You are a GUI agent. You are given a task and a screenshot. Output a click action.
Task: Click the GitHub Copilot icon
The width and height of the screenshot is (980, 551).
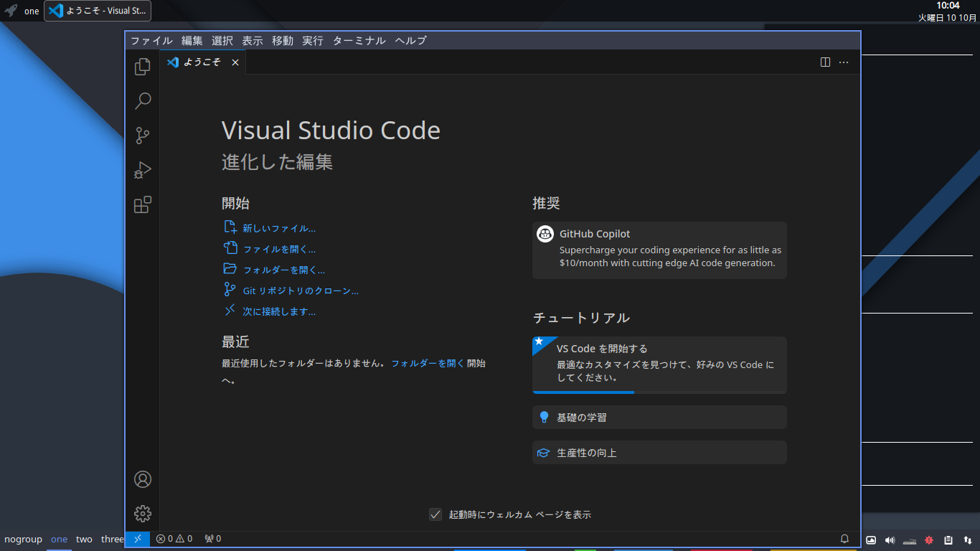545,234
